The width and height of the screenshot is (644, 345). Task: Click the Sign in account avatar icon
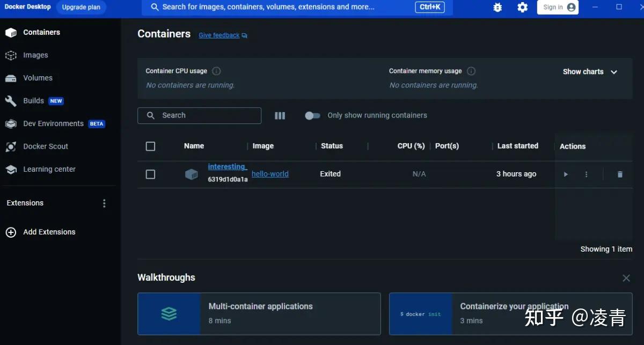tap(571, 8)
